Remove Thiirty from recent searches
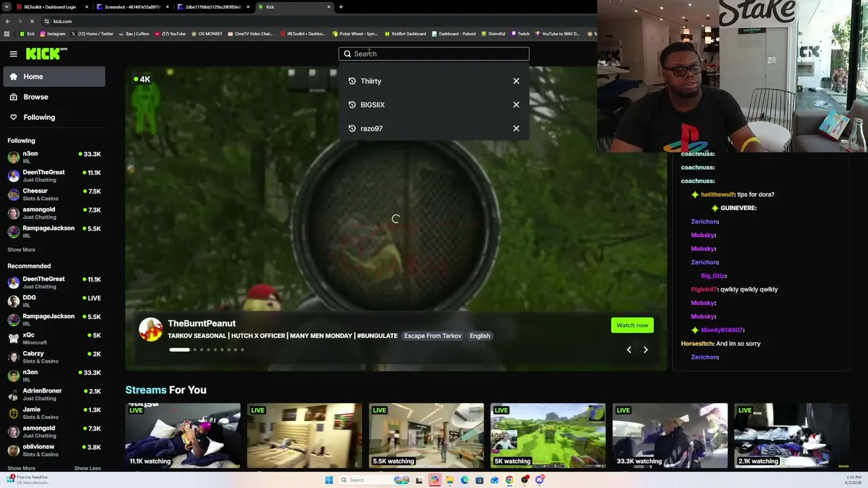 coord(516,81)
